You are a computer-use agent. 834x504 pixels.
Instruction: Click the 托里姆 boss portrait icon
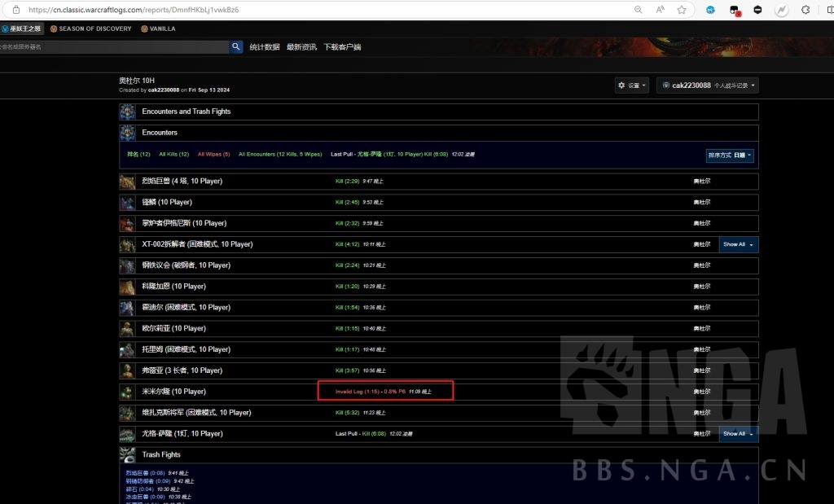click(x=127, y=349)
